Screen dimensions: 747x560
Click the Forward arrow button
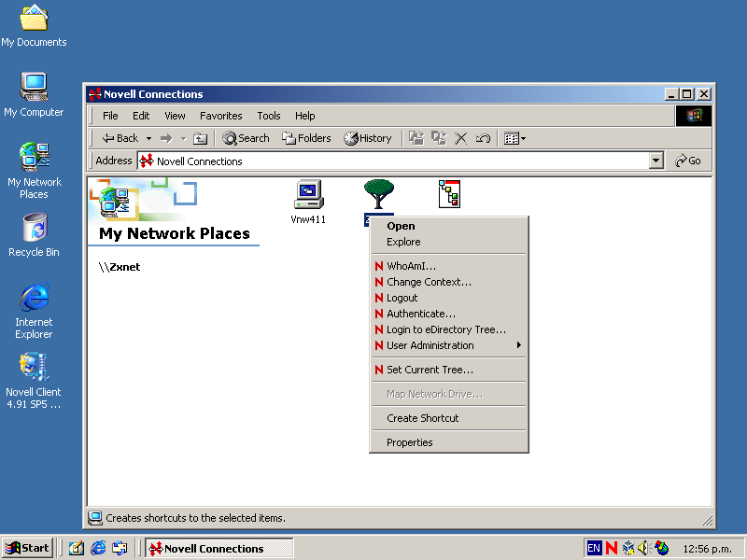(166, 138)
